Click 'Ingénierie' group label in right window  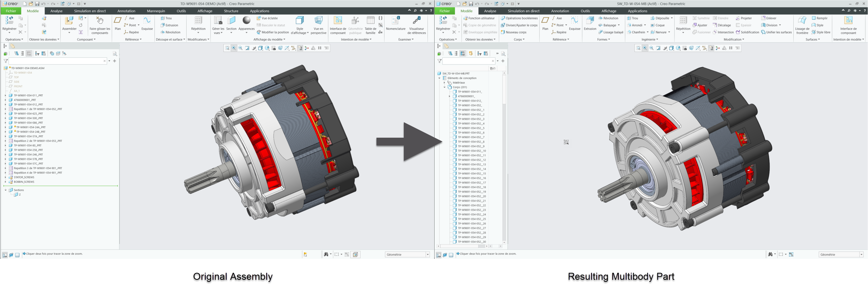(650, 40)
